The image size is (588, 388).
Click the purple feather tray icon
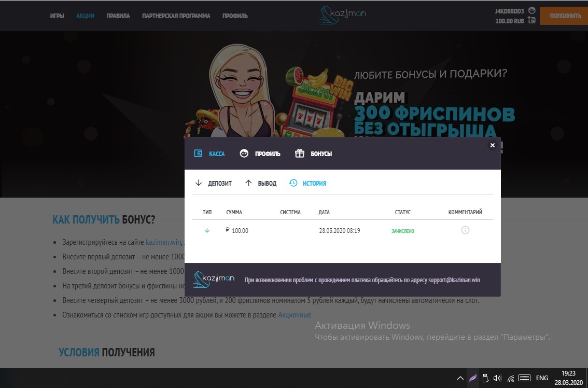[x=472, y=378]
